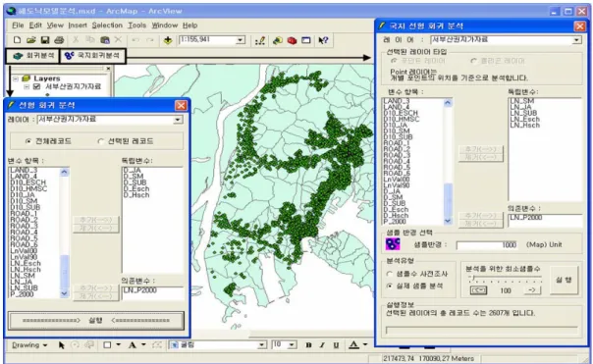Click the New Map File icon
Image resolution: width=593 pixels, height=364 pixels.
pyautogui.click(x=17, y=39)
